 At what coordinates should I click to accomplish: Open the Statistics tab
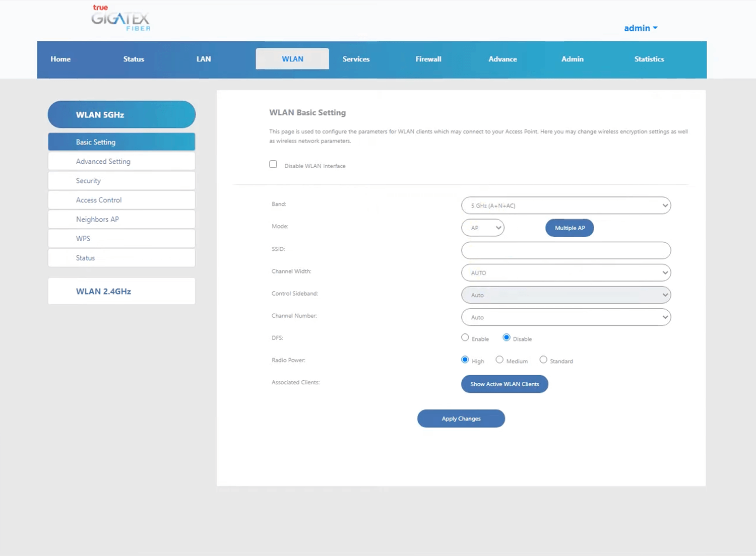coord(649,59)
